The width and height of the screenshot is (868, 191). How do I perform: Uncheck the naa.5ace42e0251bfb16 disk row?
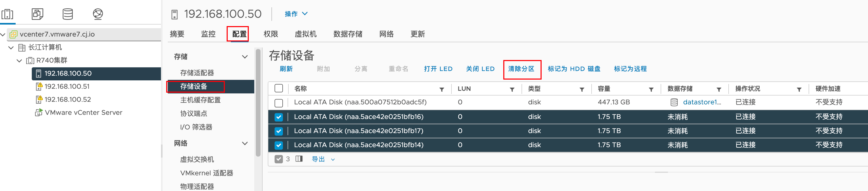pyautogui.click(x=279, y=117)
